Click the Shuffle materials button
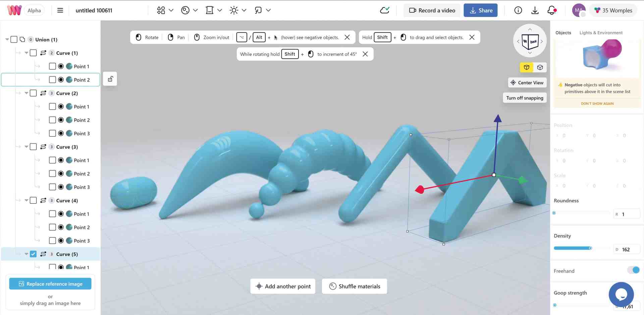The width and height of the screenshot is (644, 315). [x=354, y=286]
